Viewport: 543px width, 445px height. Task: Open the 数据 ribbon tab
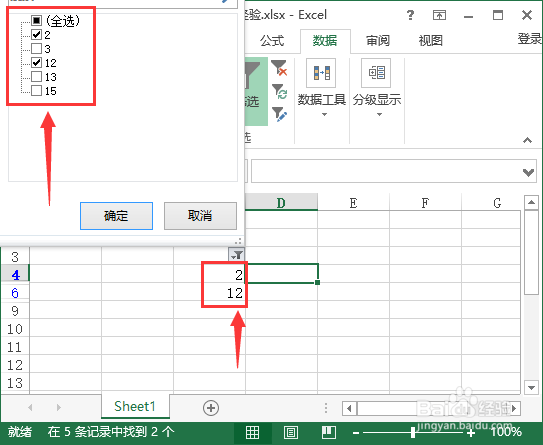pyautogui.click(x=325, y=41)
